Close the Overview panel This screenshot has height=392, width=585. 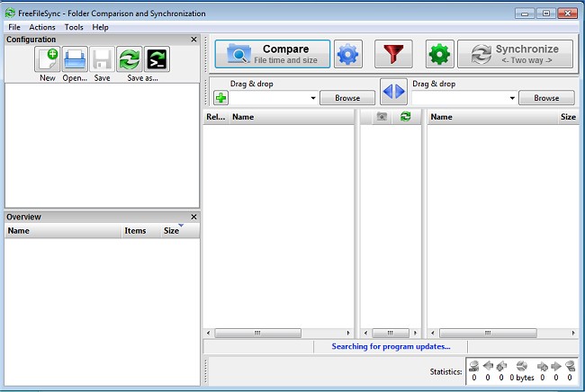193,217
